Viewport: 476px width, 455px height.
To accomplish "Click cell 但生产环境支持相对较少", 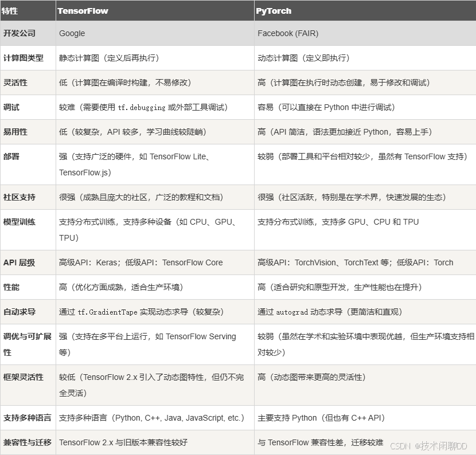I will [365, 344].
